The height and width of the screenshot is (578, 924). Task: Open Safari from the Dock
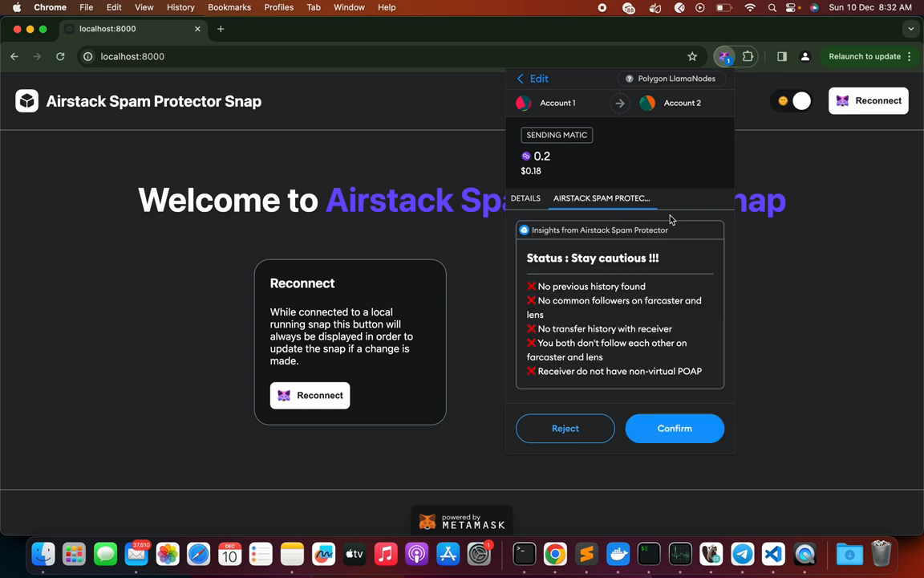tap(199, 554)
